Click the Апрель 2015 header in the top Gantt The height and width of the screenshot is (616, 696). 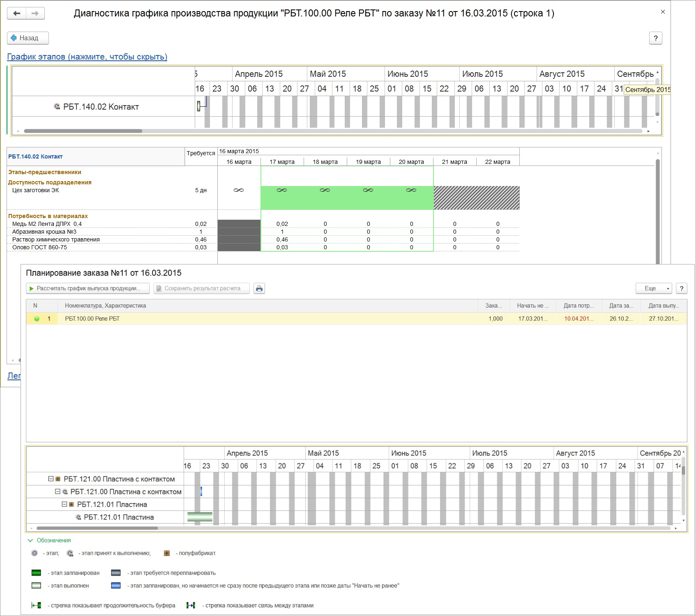tap(259, 74)
